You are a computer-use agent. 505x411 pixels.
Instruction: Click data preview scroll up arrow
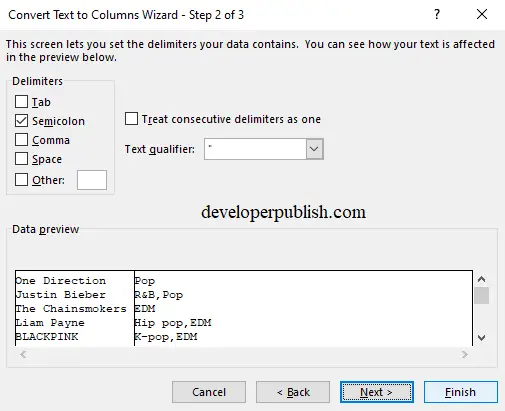pos(481,279)
